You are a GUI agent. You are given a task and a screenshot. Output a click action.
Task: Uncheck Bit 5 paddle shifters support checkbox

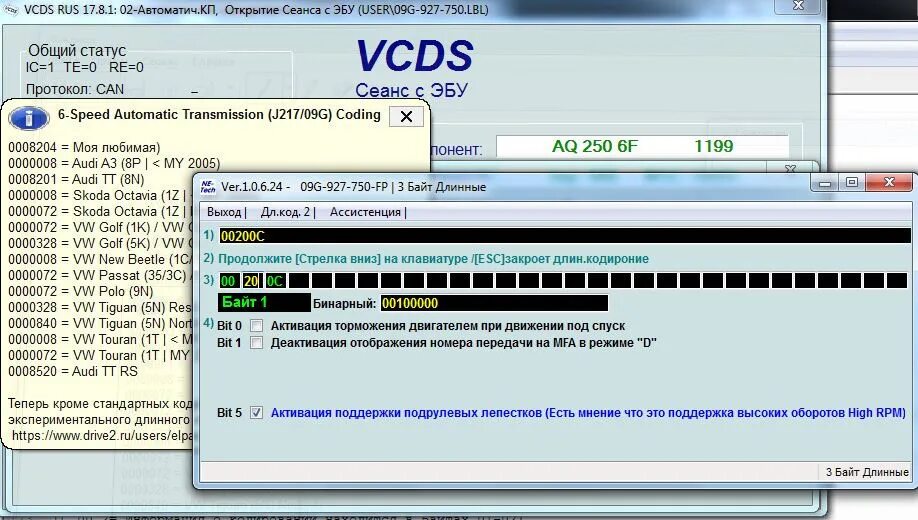256,413
